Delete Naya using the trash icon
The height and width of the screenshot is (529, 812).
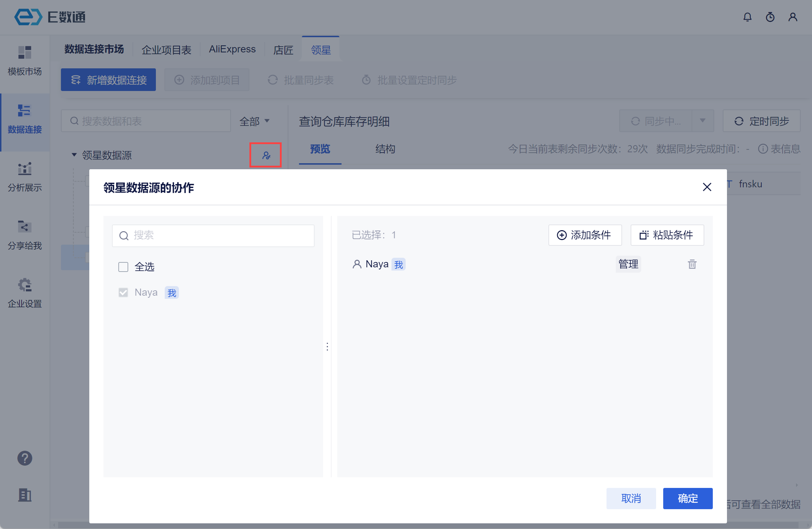692,264
